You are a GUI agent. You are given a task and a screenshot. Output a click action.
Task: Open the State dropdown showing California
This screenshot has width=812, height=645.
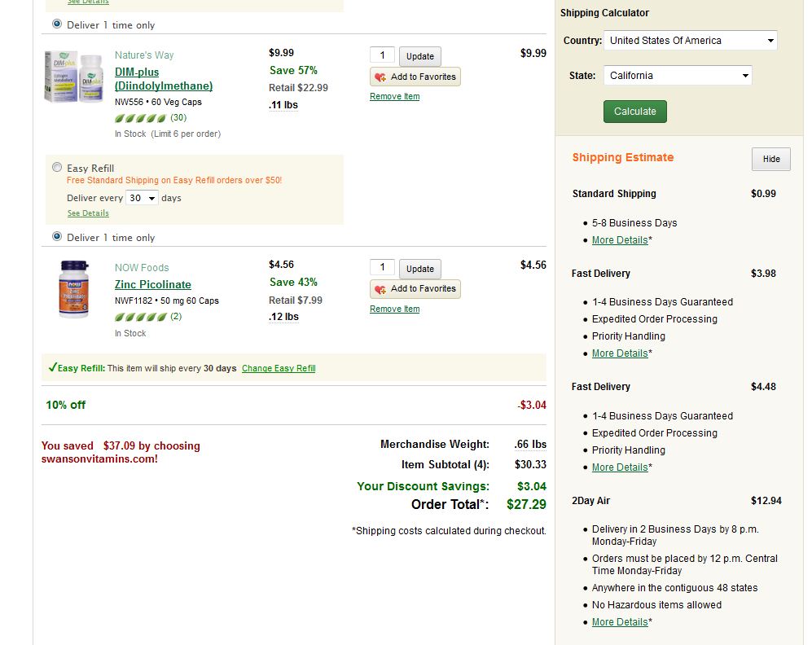click(678, 76)
